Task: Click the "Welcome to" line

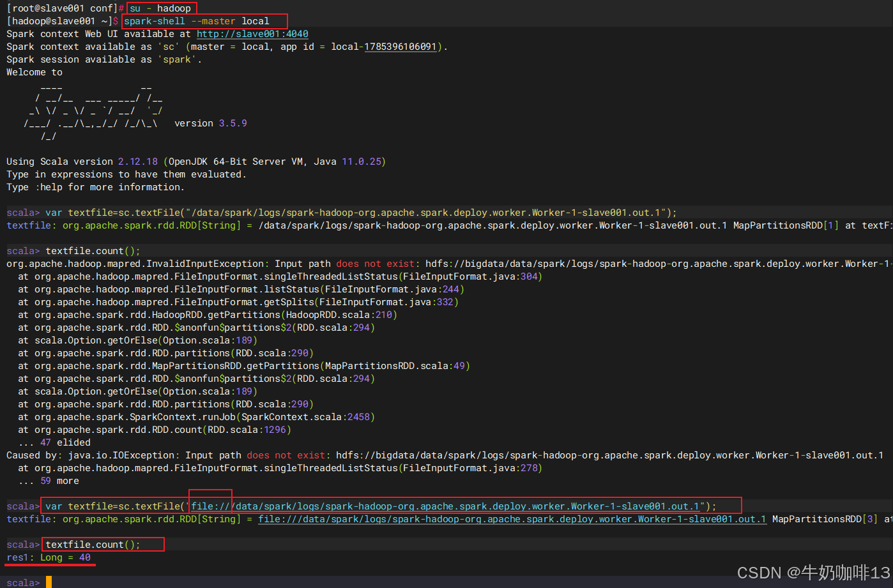Action: 34,72
